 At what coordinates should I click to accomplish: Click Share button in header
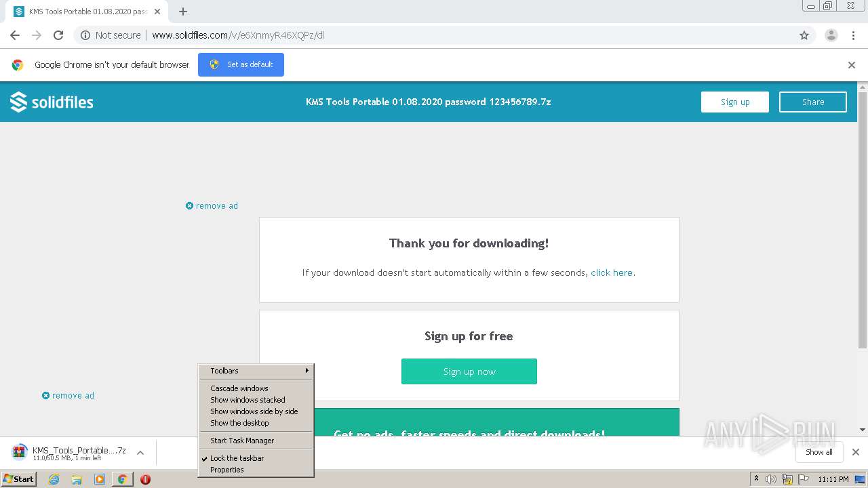click(813, 102)
